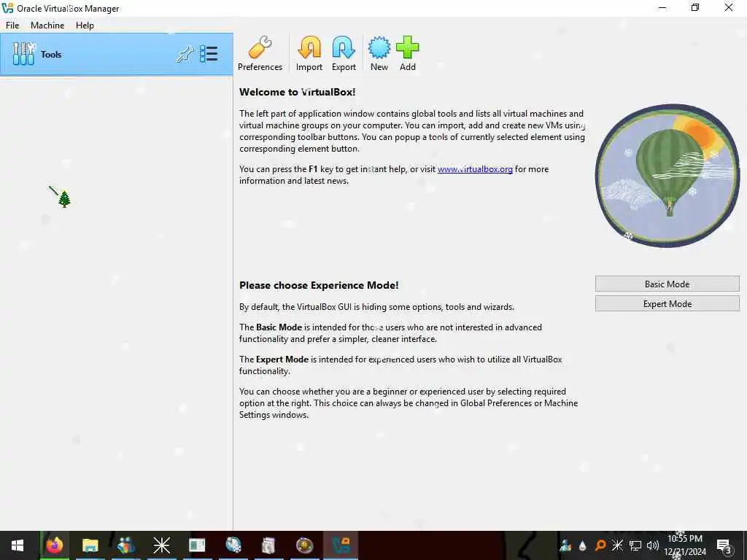Viewport: 747px width, 560px height.
Task: Select the Tools item in sidebar
Action: click(117, 54)
